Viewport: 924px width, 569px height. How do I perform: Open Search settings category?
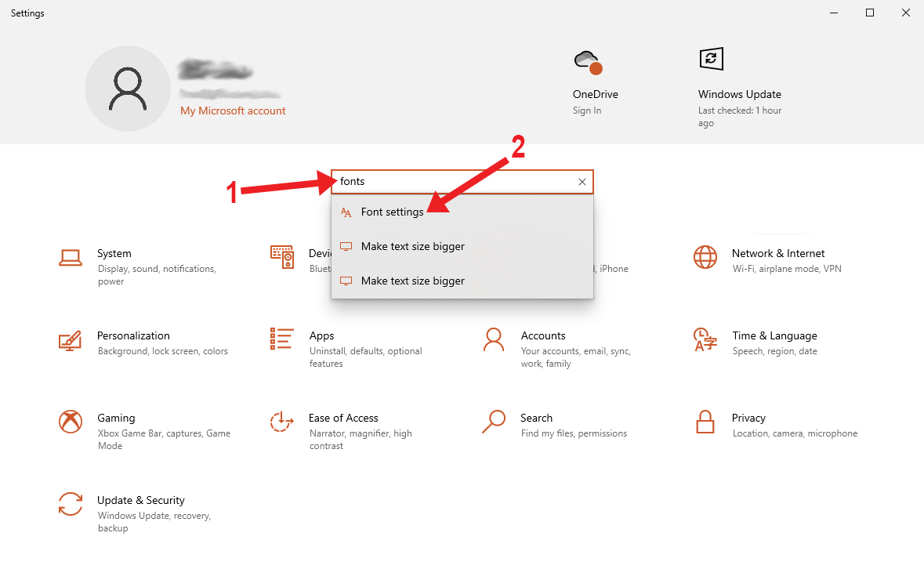point(536,419)
